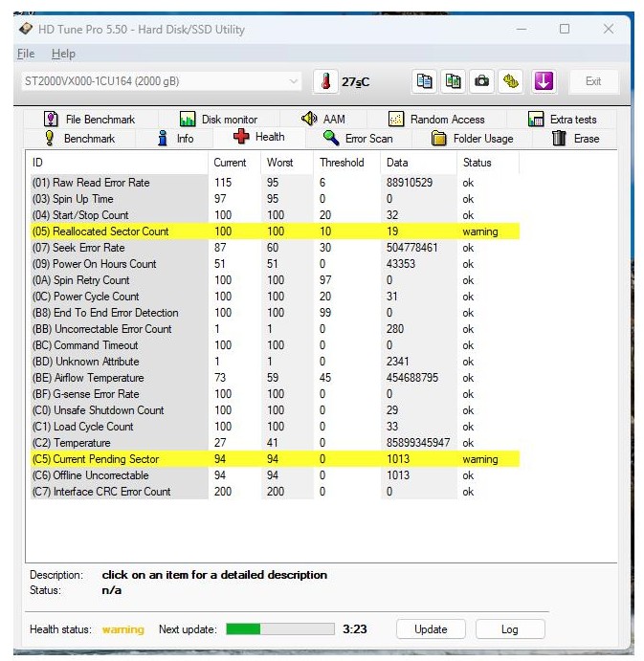Screen dimensions: 644x661
Task: Click the camera save screenshot icon
Action: click(x=482, y=81)
